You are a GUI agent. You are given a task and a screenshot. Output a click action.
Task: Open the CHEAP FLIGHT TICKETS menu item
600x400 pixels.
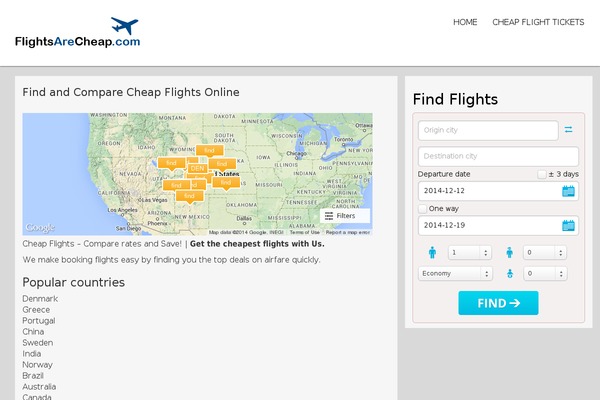tap(538, 22)
